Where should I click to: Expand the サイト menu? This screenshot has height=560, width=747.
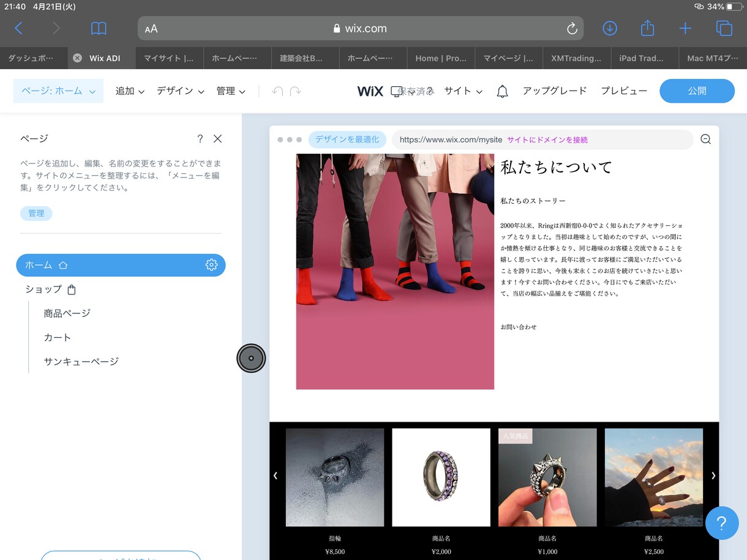463,91
